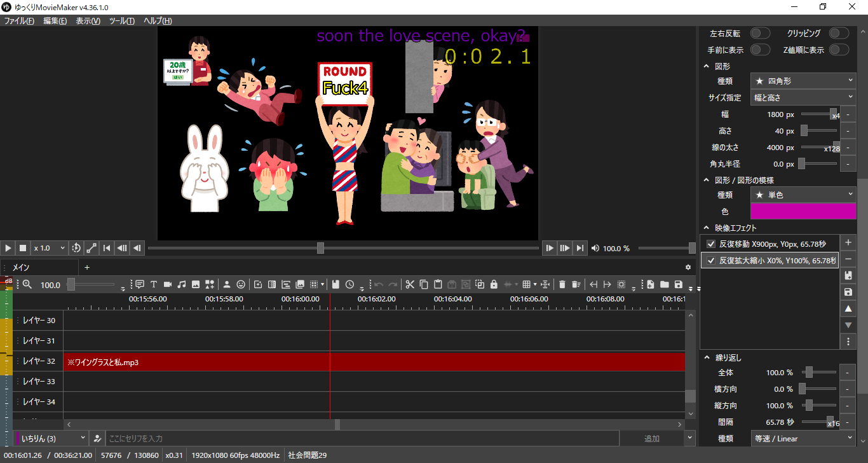Screen dimensions: 868x463
Task: Click the lock item icon
Action: pos(494,285)
